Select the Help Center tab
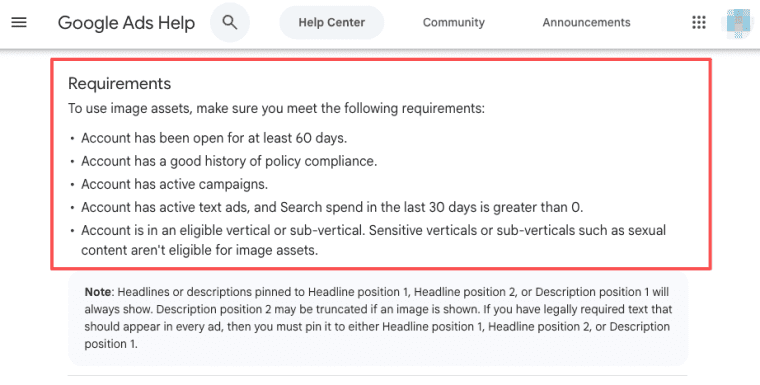 (x=332, y=22)
